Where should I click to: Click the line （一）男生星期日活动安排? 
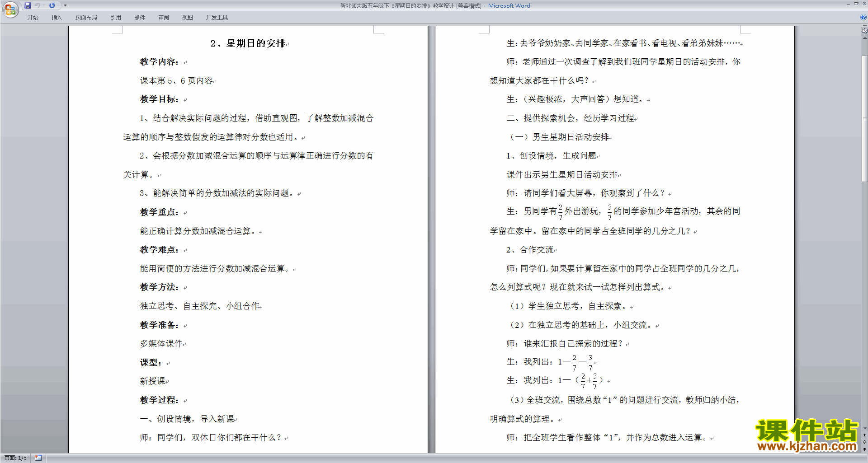coord(558,137)
